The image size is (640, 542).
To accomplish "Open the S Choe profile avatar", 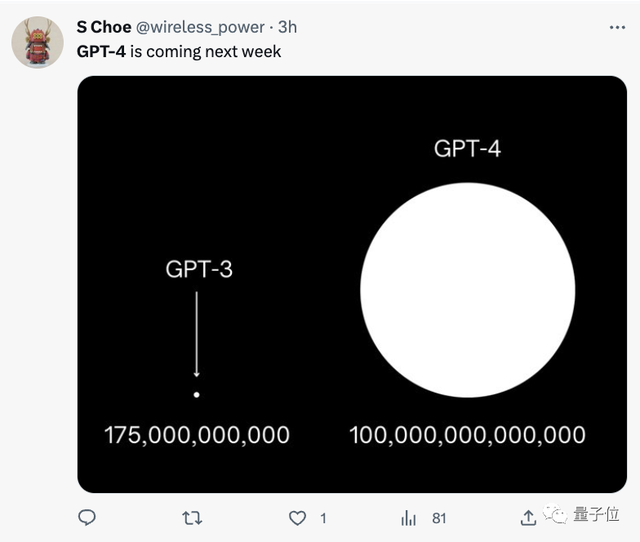I will (37, 43).
